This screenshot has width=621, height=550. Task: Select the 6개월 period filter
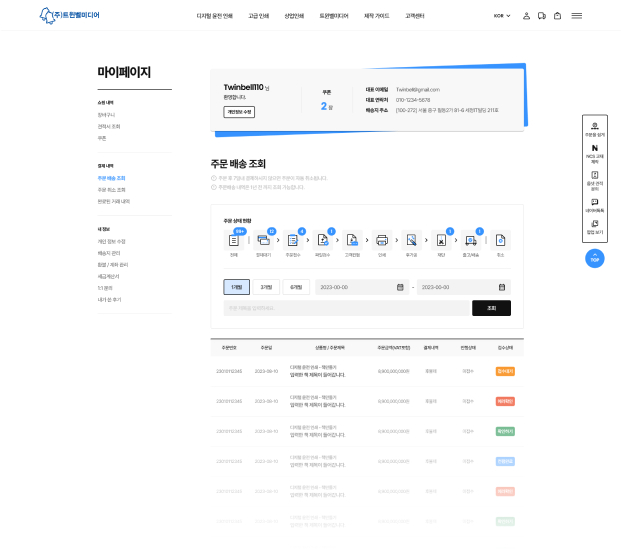[x=296, y=287]
